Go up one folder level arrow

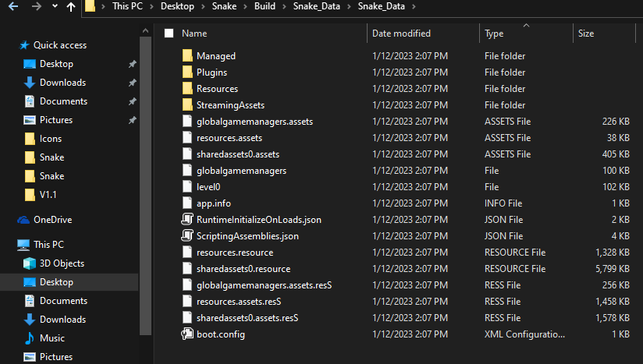71,6
